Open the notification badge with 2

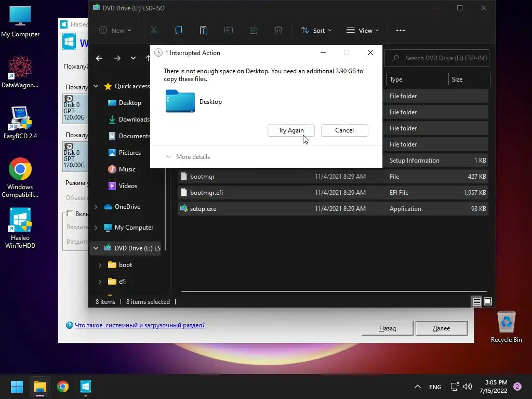[x=517, y=387]
